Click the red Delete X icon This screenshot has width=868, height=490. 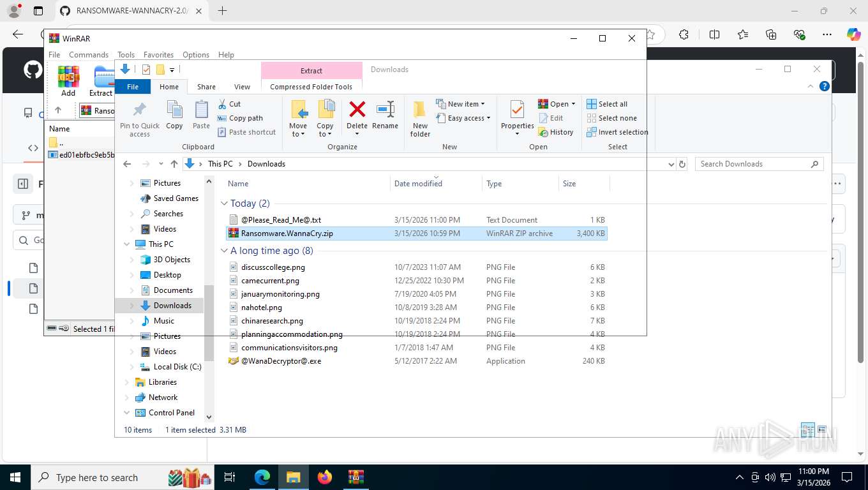(x=357, y=109)
